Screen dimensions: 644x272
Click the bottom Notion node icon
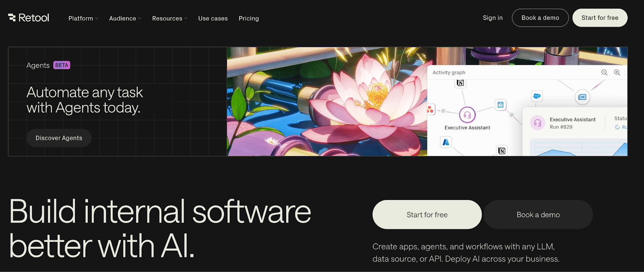[x=502, y=150]
